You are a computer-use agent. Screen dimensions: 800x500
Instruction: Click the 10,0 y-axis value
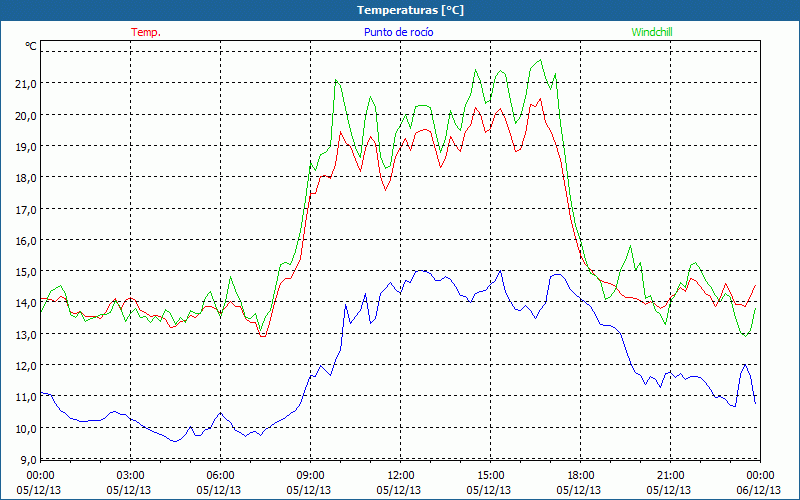pos(26,428)
